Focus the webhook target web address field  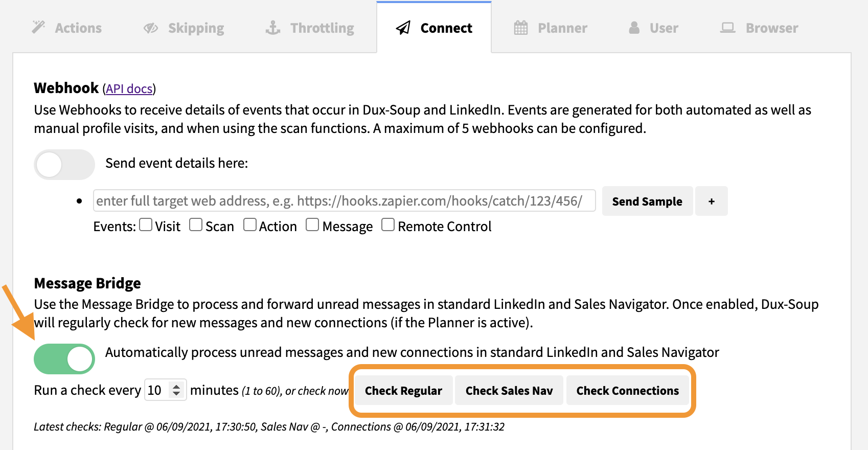tap(345, 200)
